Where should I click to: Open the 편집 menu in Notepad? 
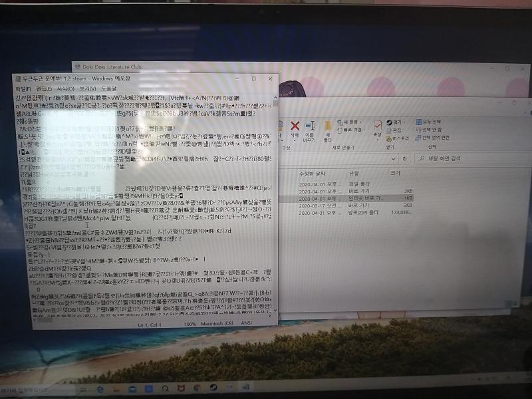pos(44,89)
